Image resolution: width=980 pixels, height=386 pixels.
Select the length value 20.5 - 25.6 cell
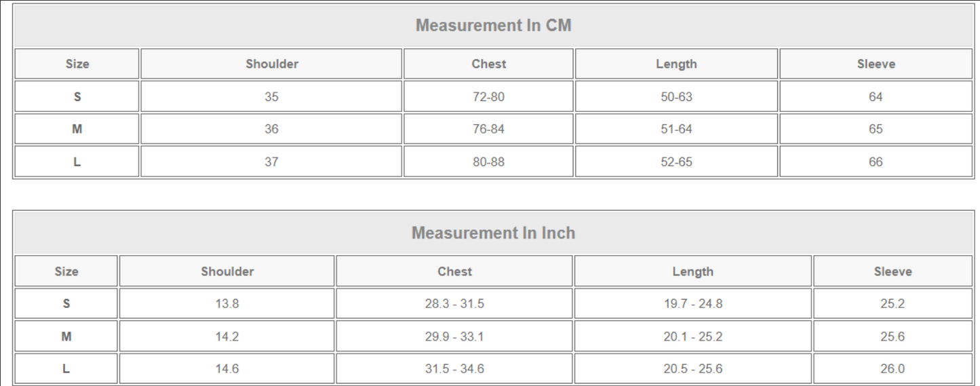coord(692,369)
